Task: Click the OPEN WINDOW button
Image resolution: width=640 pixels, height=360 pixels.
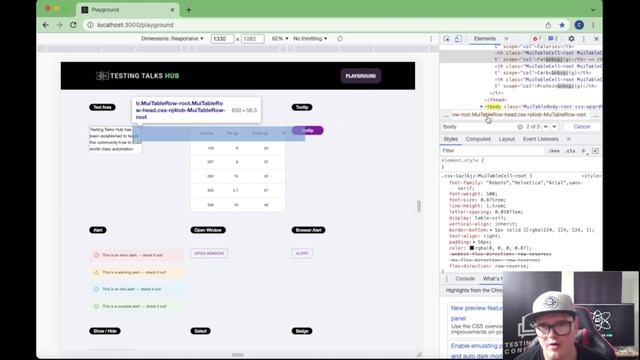Action: tap(209, 253)
